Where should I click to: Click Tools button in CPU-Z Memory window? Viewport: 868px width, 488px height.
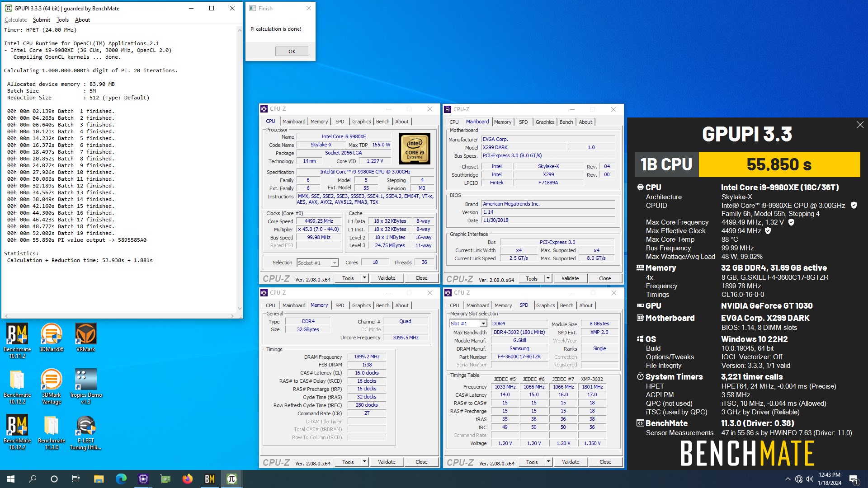[x=348, y=462]
